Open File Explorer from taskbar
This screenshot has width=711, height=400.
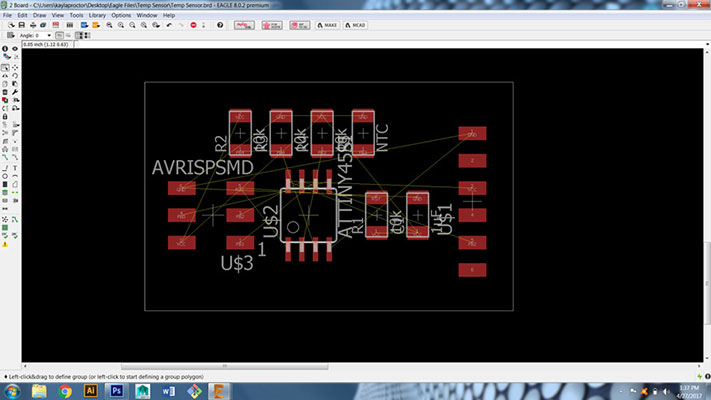(39, 390)
